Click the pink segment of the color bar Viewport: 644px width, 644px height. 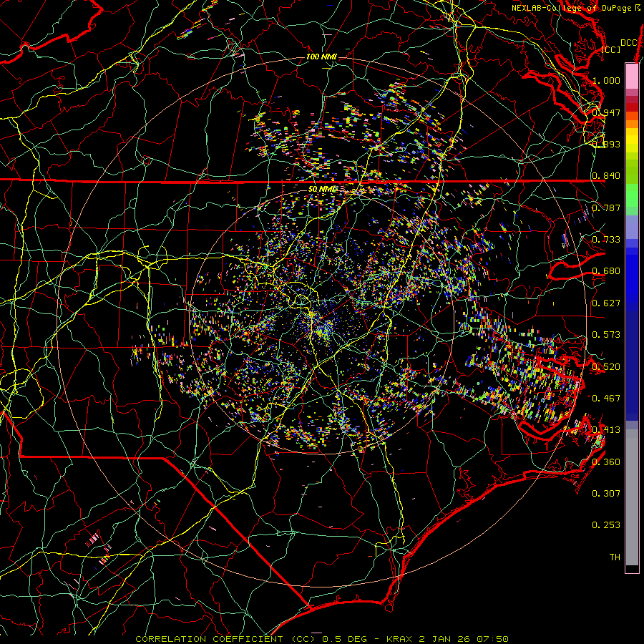632,77
